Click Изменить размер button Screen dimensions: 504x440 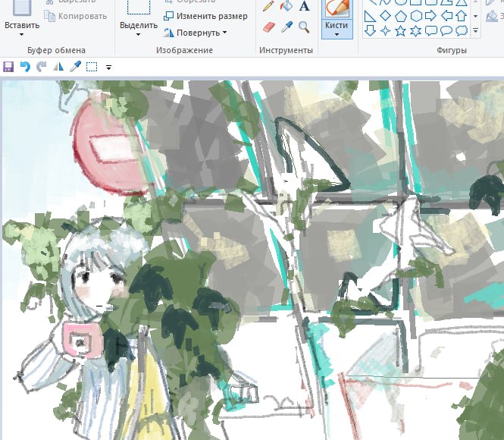(x=205, y=16)
